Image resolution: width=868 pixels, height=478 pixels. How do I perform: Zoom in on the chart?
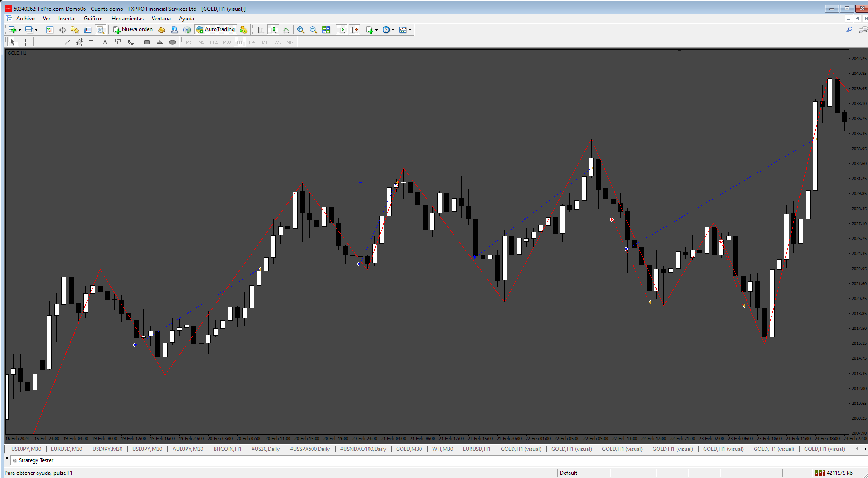301,30
